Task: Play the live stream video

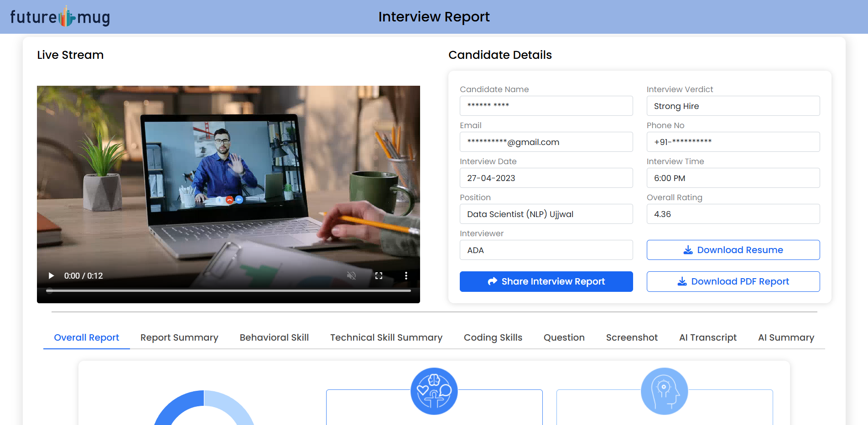Action: click(51, 276)
